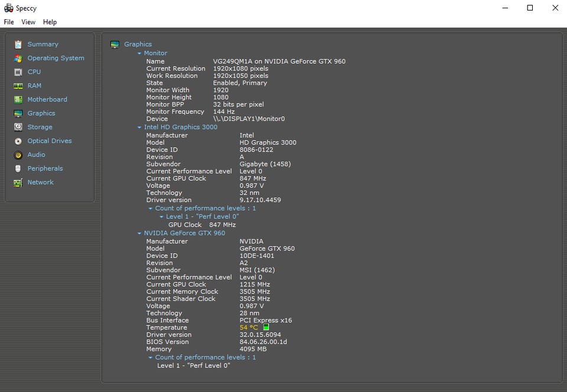Screen dimensions: 567x392
Task: Click the Current Shader Clock label
Action: [181, 299]
